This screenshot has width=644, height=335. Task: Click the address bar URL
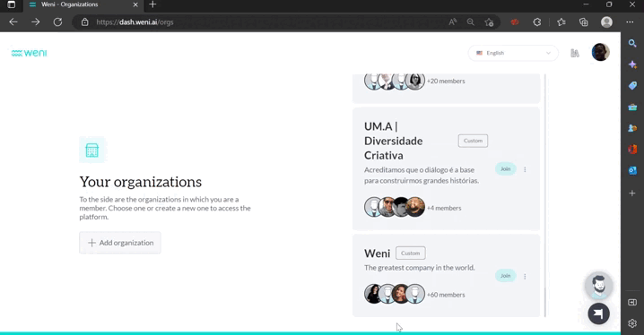pyautogui.click(x=135, y=22)
